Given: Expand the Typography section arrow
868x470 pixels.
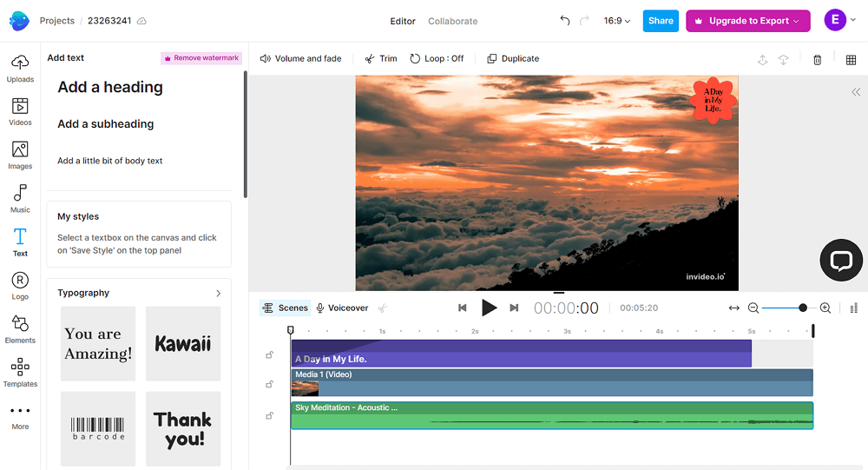Looking at the screenshot, I should (x=218, y=294).
